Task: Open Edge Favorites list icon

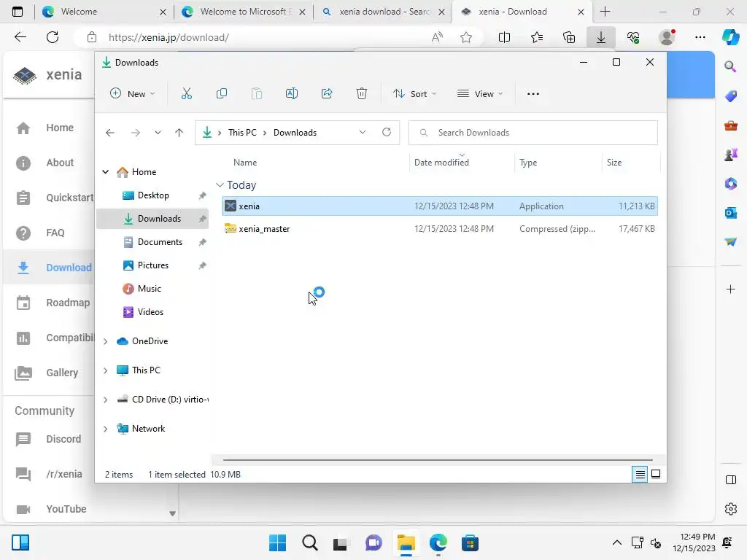Action: [x=536, y=37]
